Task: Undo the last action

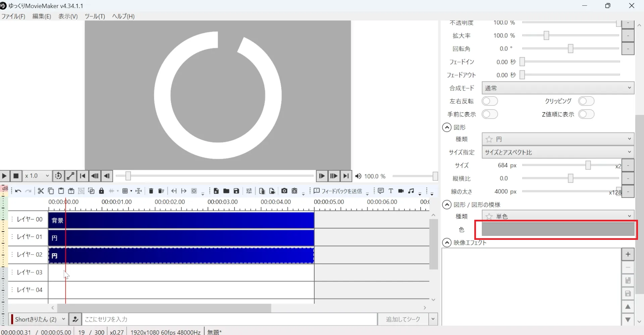Action: 18,191
